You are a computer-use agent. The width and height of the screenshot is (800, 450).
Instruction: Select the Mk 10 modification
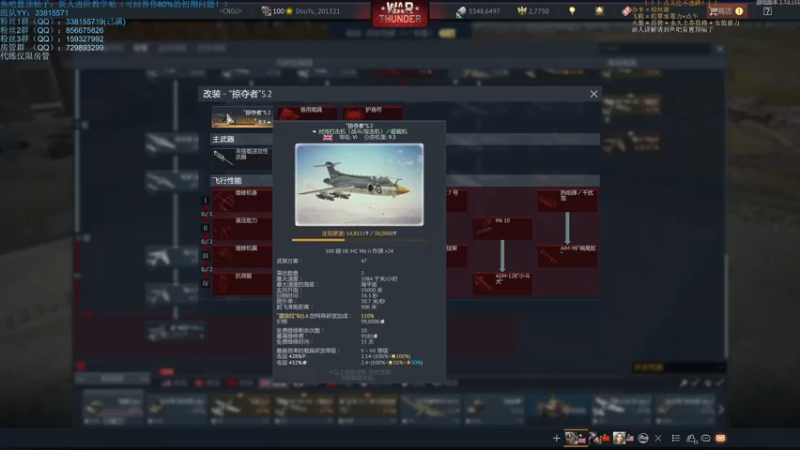point(502,228)
